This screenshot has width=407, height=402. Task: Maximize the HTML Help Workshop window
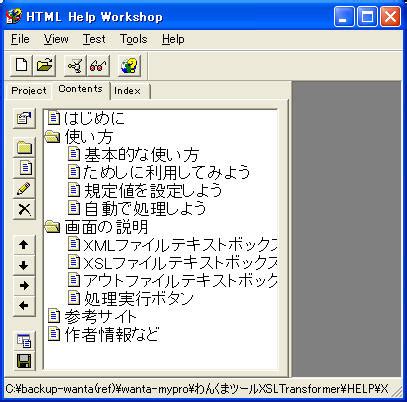[x=367, y=17]
